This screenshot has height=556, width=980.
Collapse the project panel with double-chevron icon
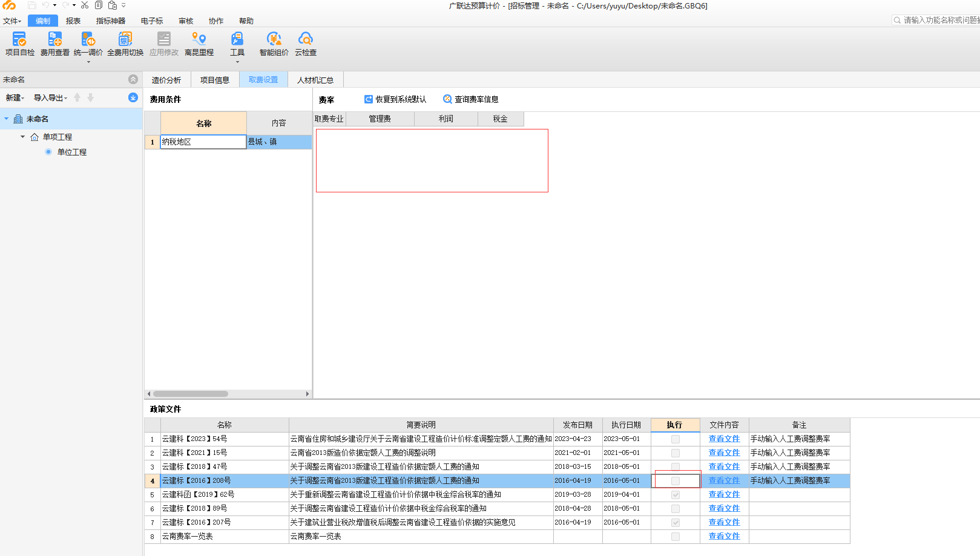click(133, 79)
